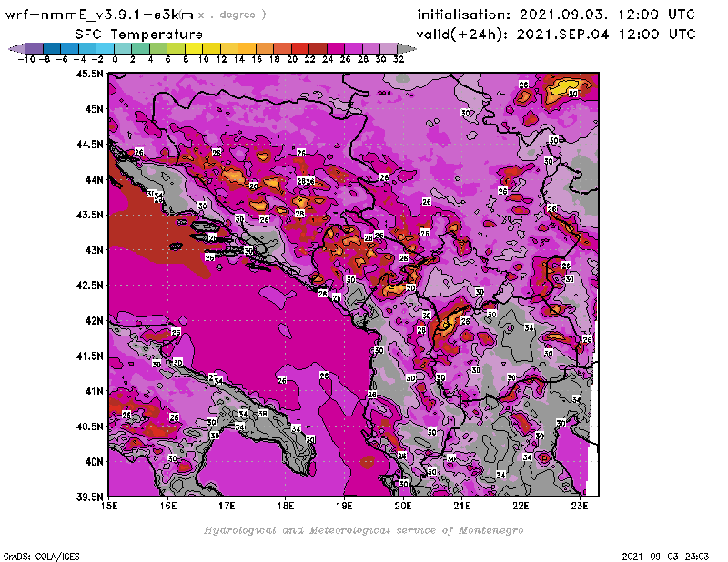
Task: Click the '45.5N' latitude label
Action: pyautogui.click(x=89, y=74)
